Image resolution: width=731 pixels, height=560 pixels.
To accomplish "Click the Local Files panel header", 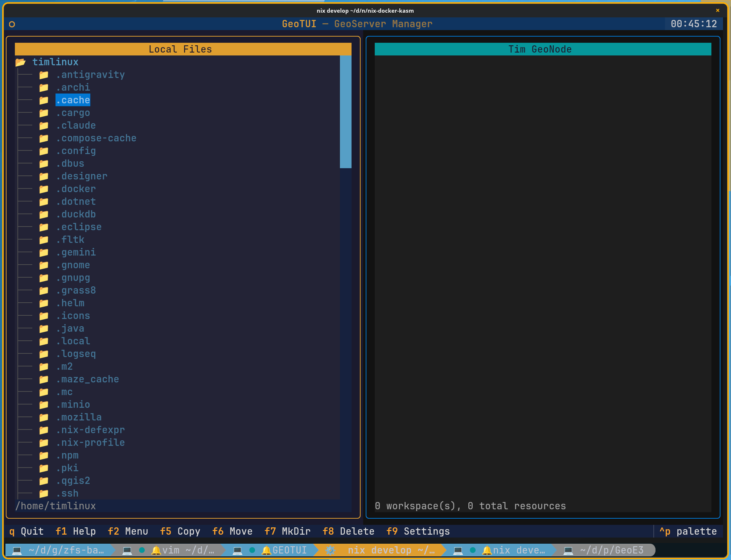I will (x=183, y=49).
